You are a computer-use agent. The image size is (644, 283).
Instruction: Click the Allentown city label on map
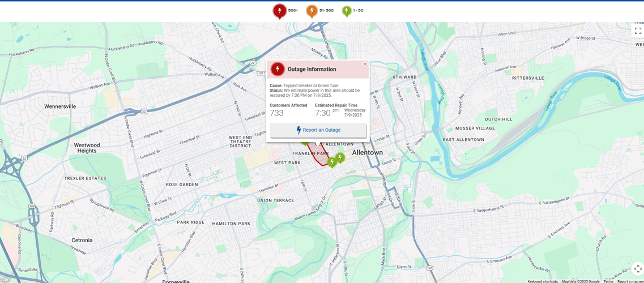[367, 153]
